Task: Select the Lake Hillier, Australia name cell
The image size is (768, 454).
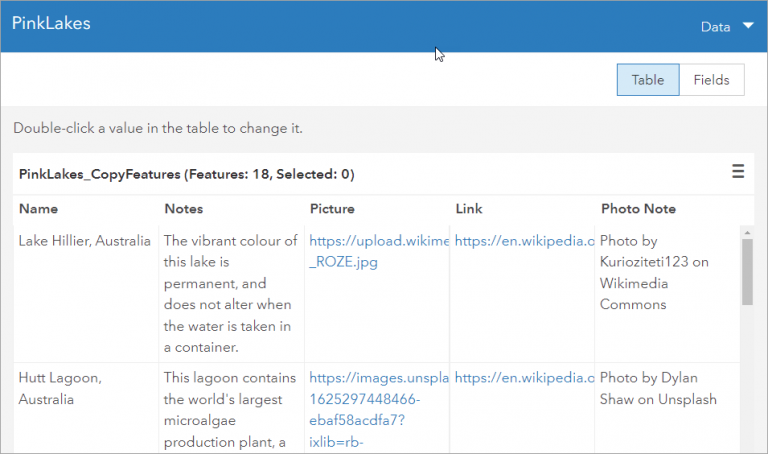Action: pyautogui.click(x=85, y=241)
